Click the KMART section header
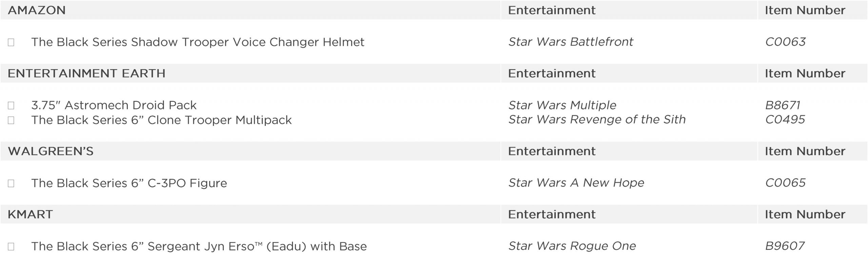868x257 pixels. click(30, 214)
